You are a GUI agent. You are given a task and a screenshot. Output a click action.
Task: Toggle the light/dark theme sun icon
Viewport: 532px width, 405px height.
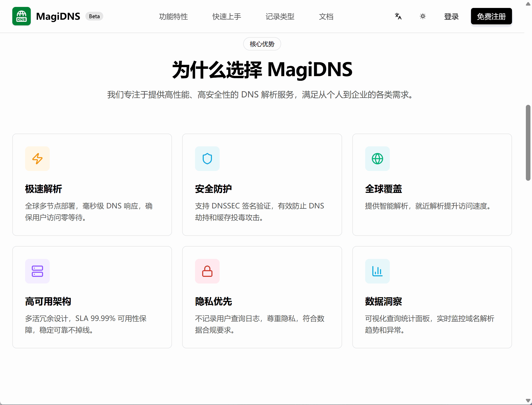point(422,16)
